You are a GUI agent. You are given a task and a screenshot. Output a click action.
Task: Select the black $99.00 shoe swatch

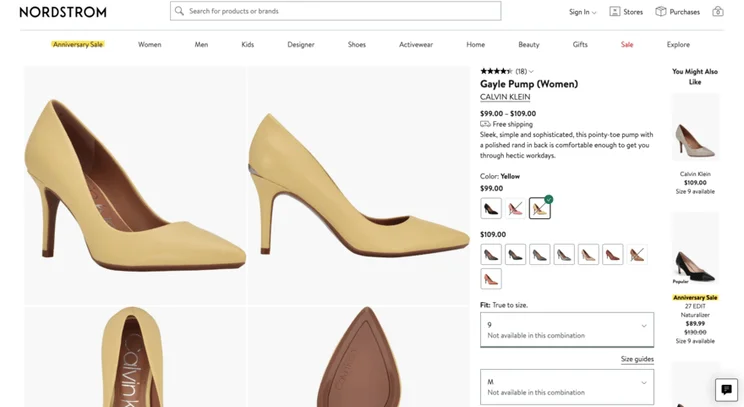tap(491, 208)
